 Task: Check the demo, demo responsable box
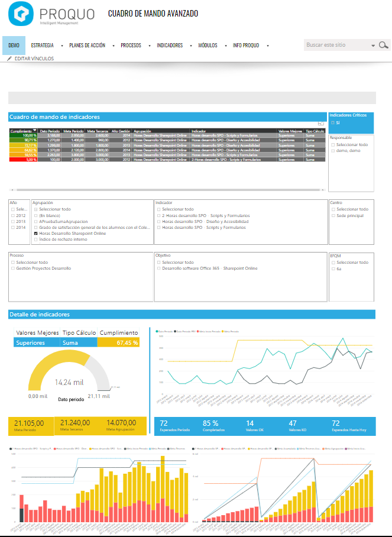pos(333,151)
